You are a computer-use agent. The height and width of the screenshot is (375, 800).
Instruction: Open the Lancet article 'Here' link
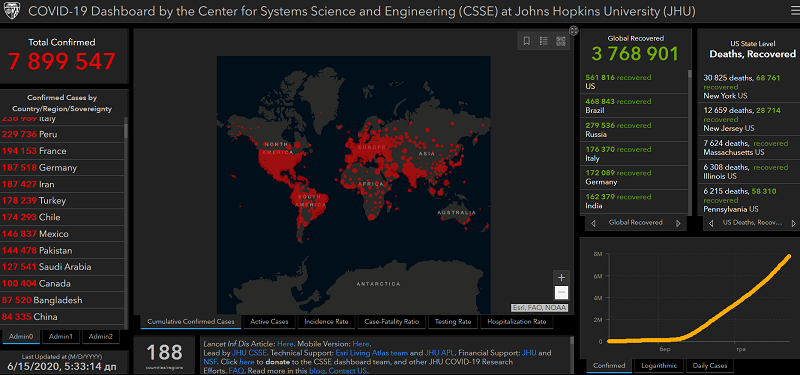285,344
